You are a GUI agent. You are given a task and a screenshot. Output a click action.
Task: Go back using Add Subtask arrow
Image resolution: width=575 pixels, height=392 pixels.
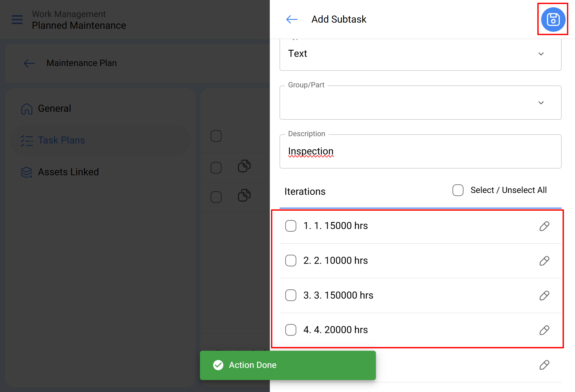291,20
